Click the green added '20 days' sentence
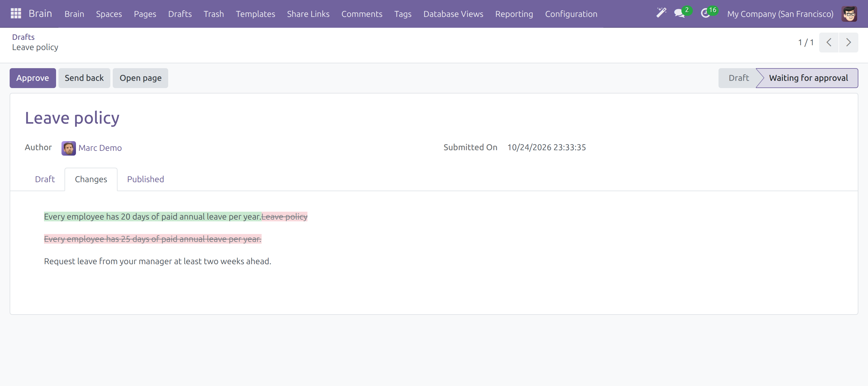This screenshot has height=386, width=868. coord(153,217)
